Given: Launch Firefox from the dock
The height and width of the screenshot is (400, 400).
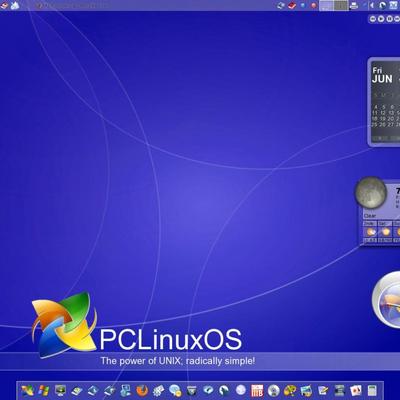Looking at the screenshot, I should [x=142, y=390].
